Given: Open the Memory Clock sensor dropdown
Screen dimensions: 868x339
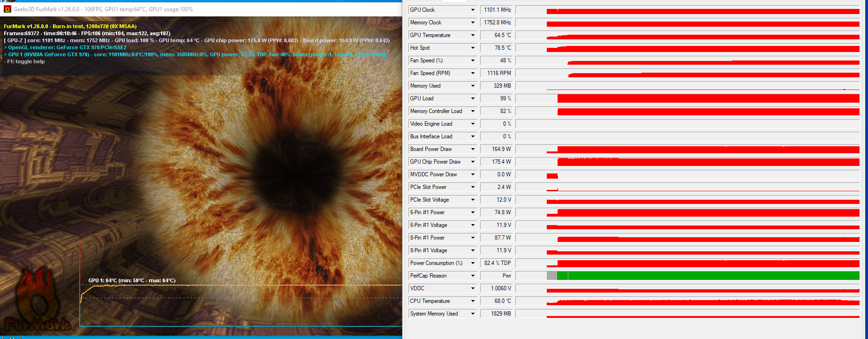Looking at the screenshot, I should point(473,23).
